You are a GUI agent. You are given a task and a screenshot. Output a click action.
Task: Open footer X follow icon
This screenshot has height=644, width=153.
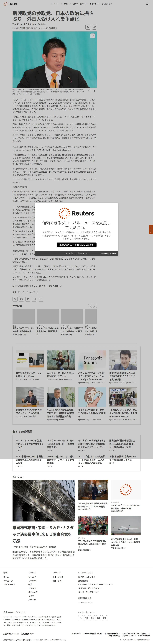[x=81, y=618]
